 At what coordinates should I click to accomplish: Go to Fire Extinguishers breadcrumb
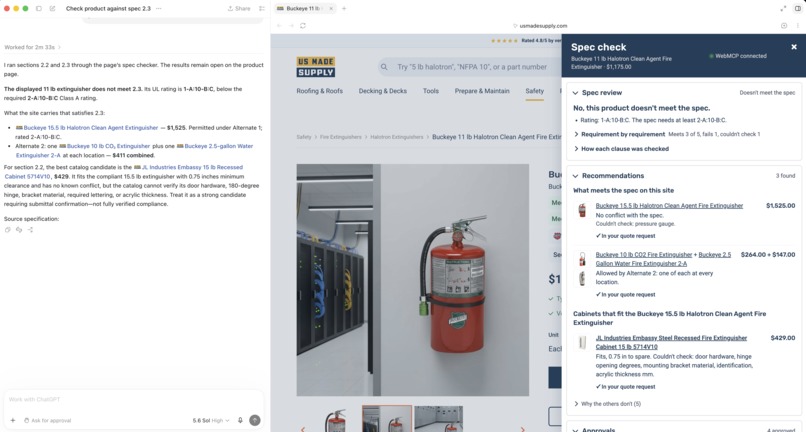pyautogui.click(x=341, y=137)
